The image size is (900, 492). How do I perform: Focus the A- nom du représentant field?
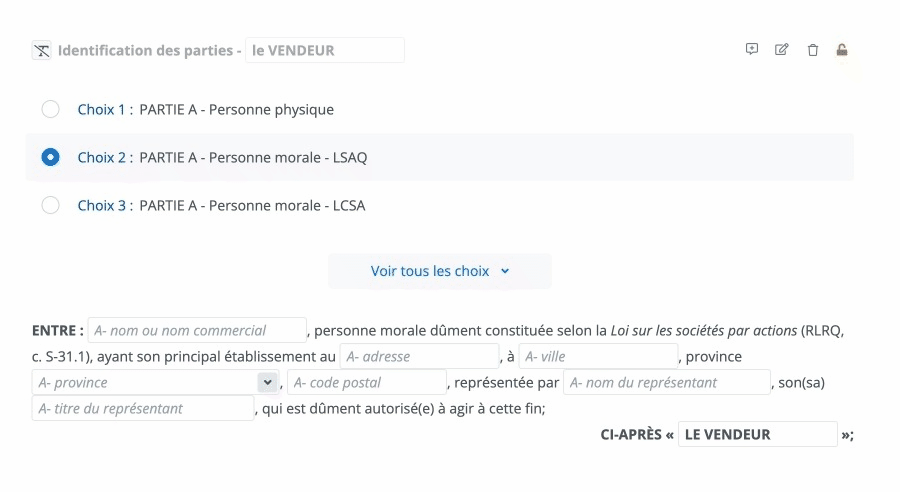coord(667,382)
